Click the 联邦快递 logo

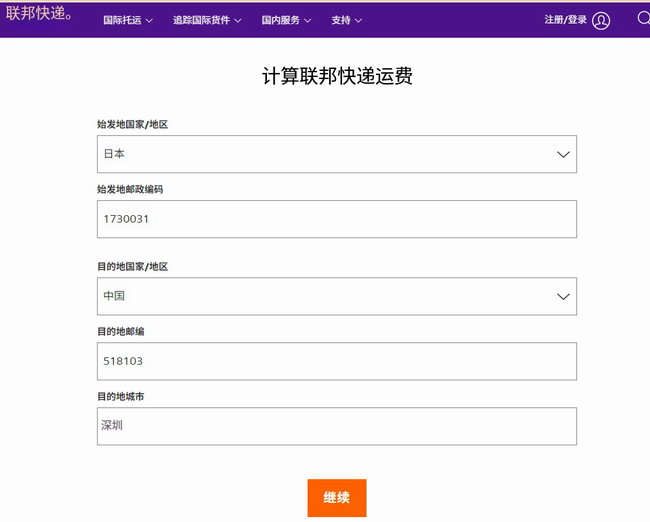click(39, 13)
